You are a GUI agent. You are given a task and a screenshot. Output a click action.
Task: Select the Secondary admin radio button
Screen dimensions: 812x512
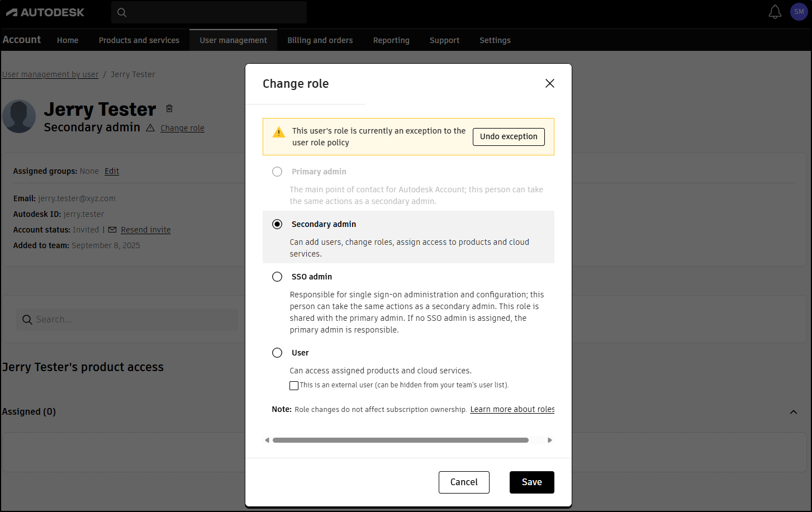277,224
